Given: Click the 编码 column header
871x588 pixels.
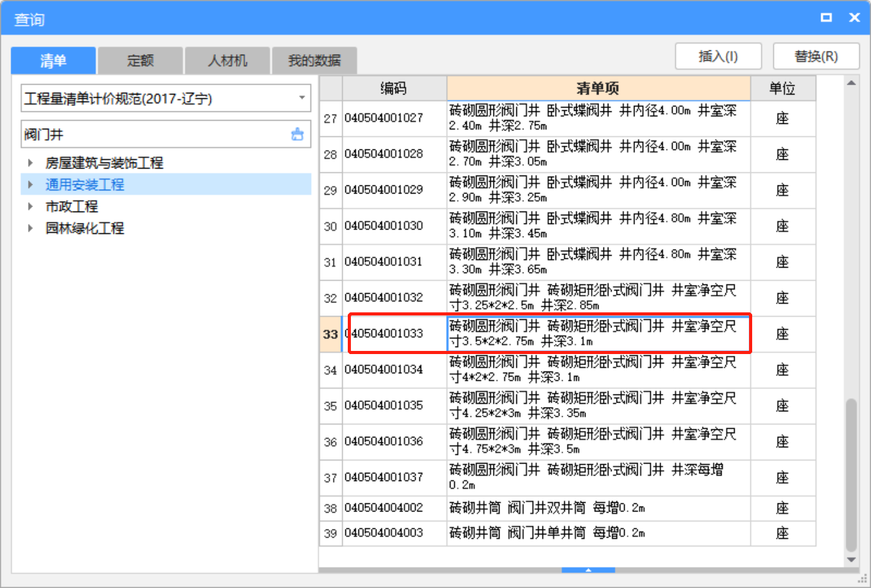Looking at the screenshot, I should pyautogui.click(x=394, y=88).
